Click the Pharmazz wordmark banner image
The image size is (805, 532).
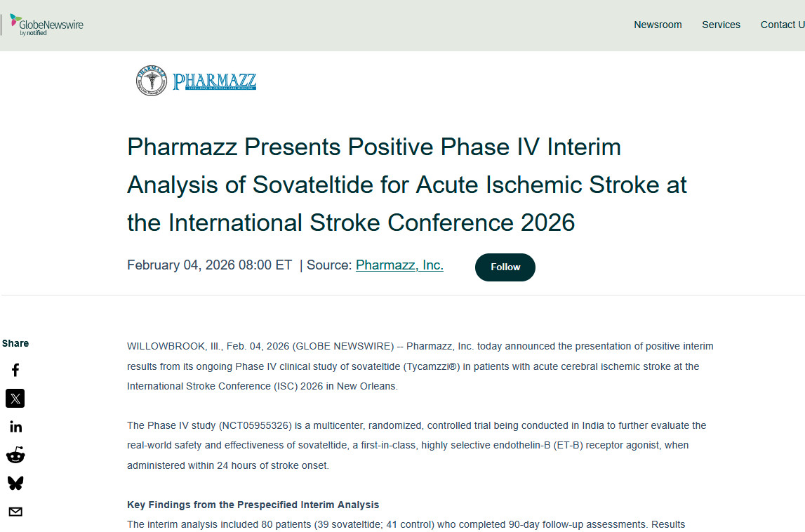tap(213, 79)
